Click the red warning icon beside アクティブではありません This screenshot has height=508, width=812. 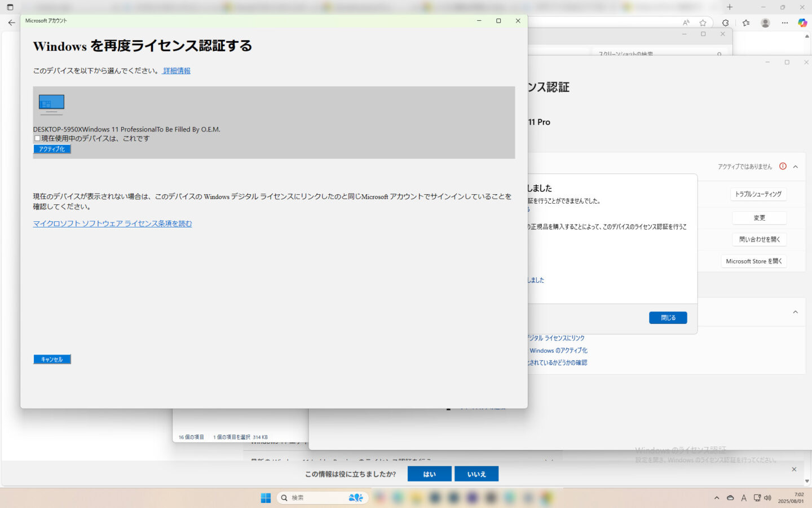coord(783,166)
